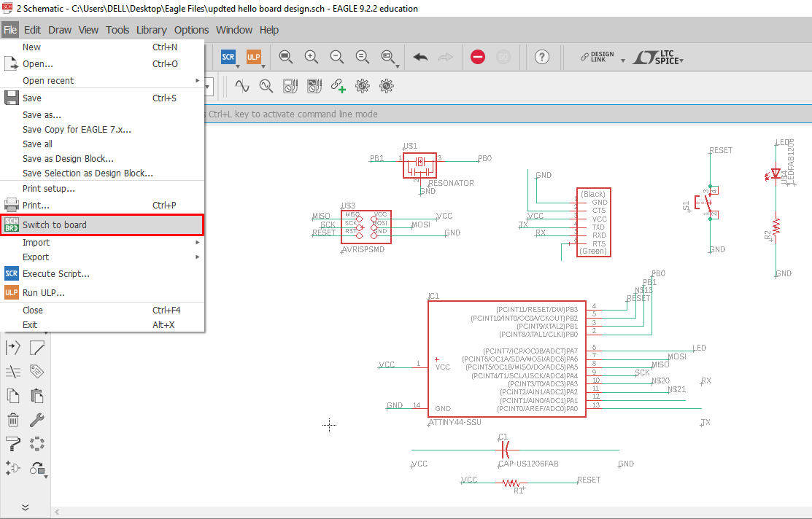This screenshot has height=519, width=812.
Task: Open the Design Link dropdown arrow
Action: click(x=623, y=61)
